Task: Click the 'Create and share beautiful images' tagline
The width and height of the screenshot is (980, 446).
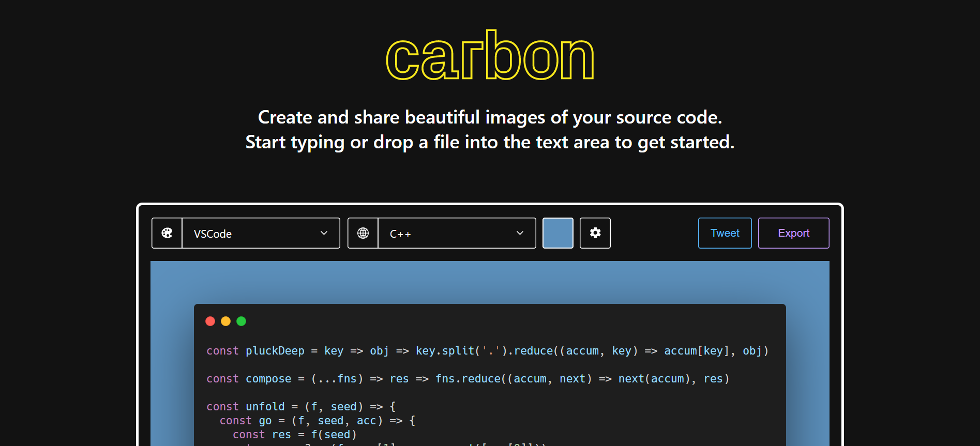Action: 490,117
